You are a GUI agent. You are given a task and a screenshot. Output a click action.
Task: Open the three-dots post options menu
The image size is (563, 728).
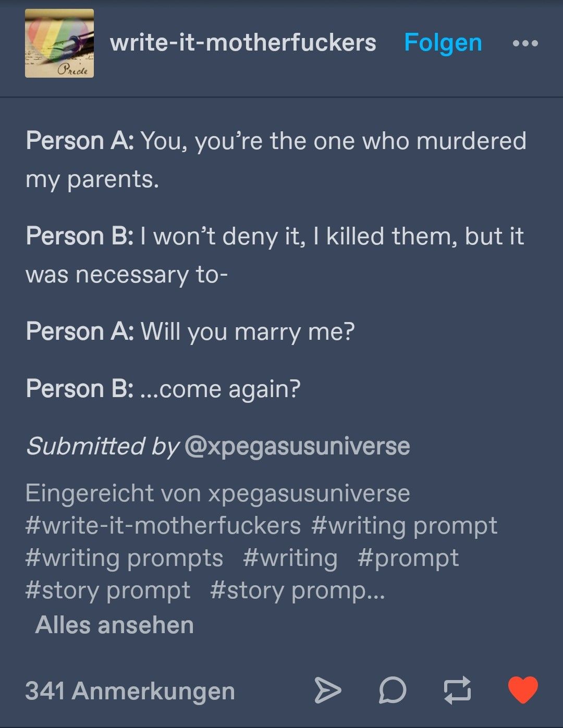pyautogui.click(x=525, y=43)
